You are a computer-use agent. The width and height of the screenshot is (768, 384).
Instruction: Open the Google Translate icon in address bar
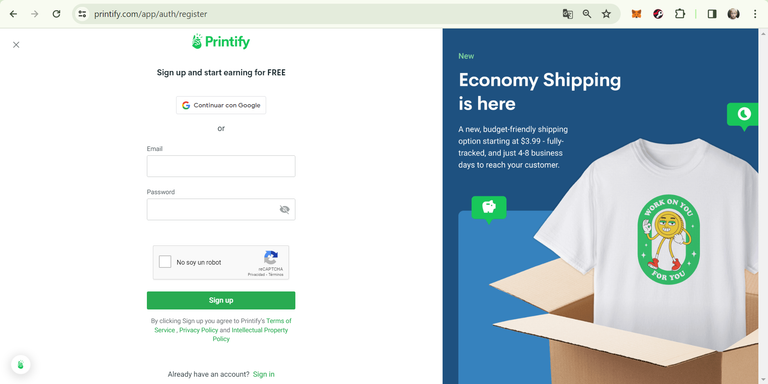tap(568, 14)
